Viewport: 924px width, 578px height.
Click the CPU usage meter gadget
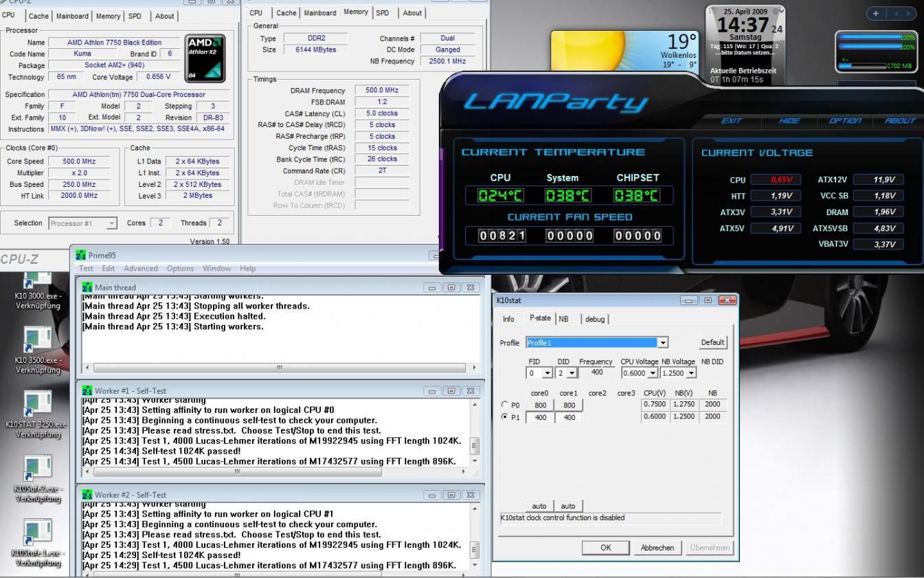coord(877,52)
